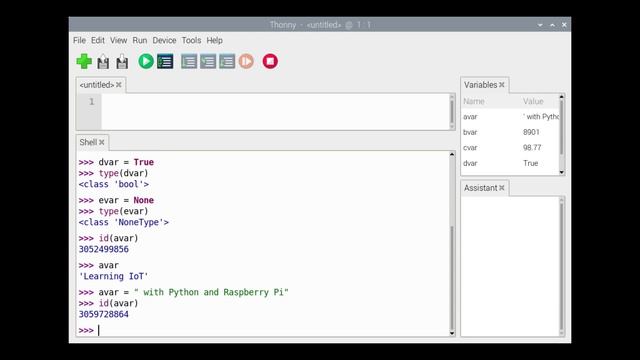Close the <untitled> editor tab
The width and height of the screenshot is (640, 360).
tap(119, 85)
